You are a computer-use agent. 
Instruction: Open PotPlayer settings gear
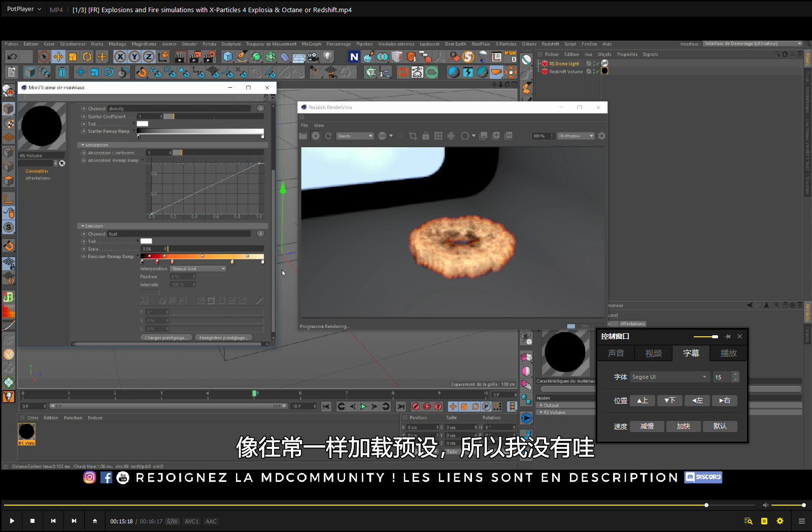click(780, 521)
